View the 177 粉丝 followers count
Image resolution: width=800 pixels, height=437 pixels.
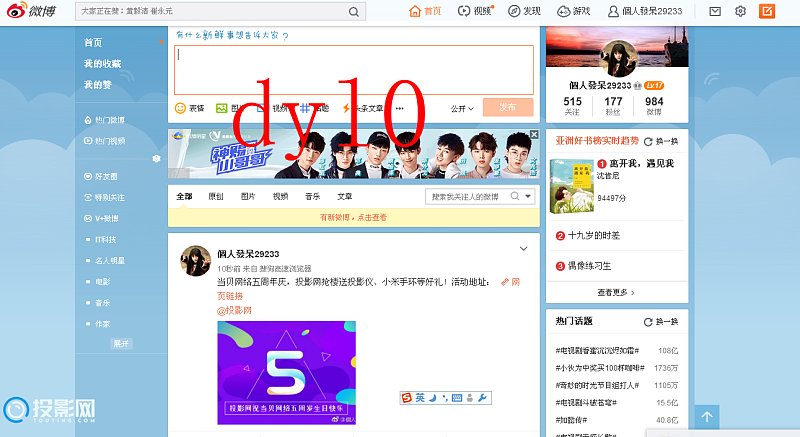(613, 106)
